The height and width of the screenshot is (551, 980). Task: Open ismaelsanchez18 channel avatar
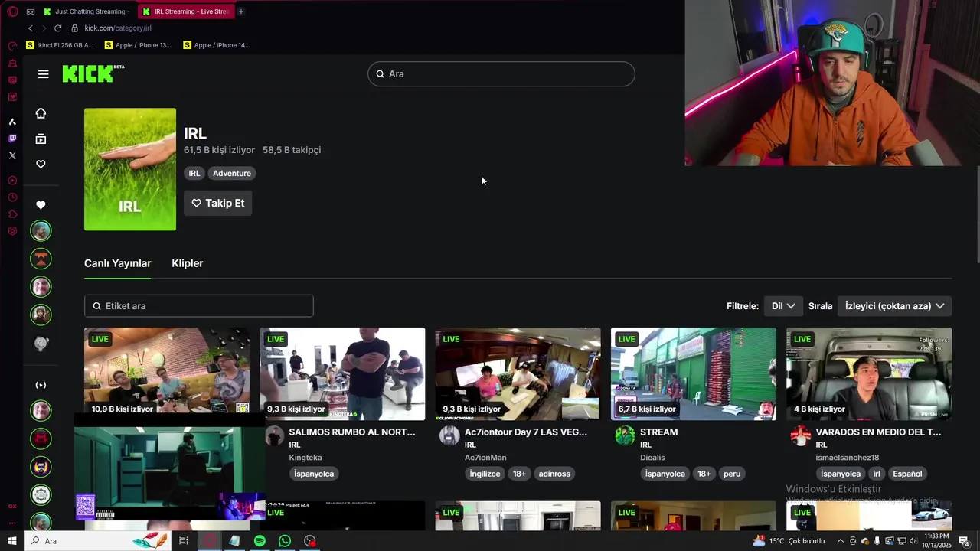[x=801, y=436]
